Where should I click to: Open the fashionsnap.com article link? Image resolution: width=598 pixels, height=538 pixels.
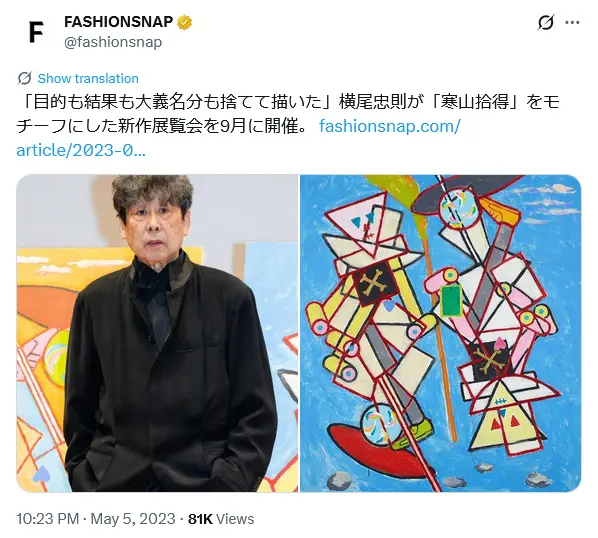pos(389,126)
